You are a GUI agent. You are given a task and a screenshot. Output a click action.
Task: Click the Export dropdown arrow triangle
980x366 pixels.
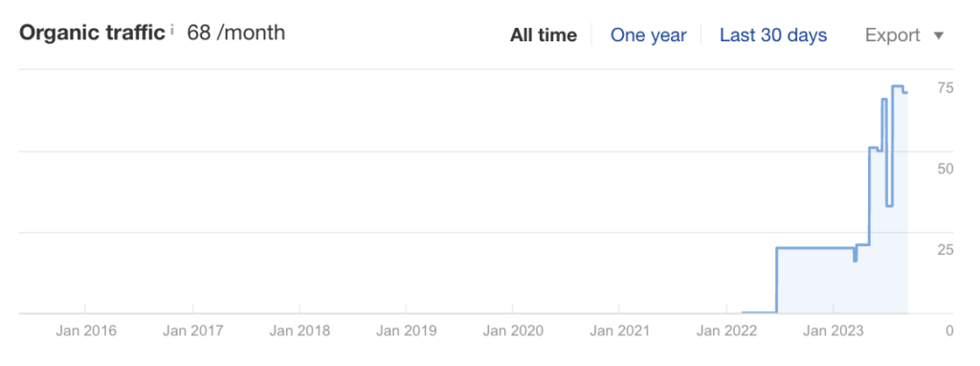[938, 35]
